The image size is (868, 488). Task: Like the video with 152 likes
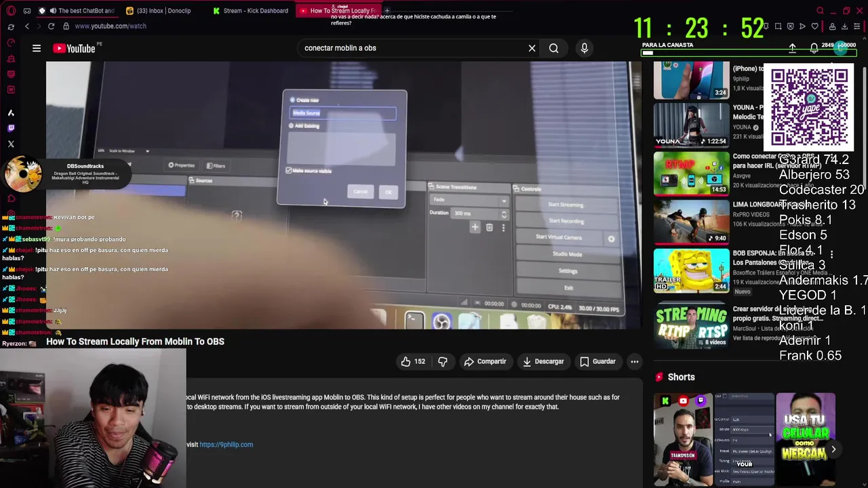point(413,361)
